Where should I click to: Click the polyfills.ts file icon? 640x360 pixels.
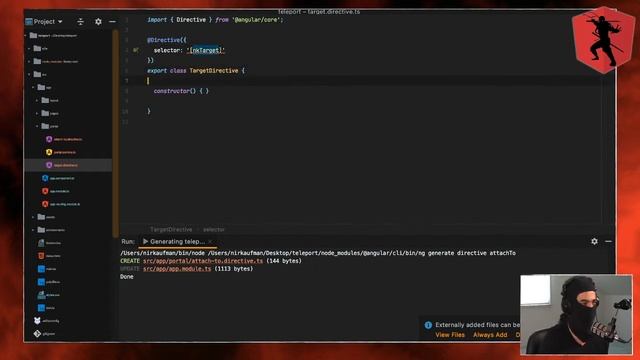[x=41, y=282]
